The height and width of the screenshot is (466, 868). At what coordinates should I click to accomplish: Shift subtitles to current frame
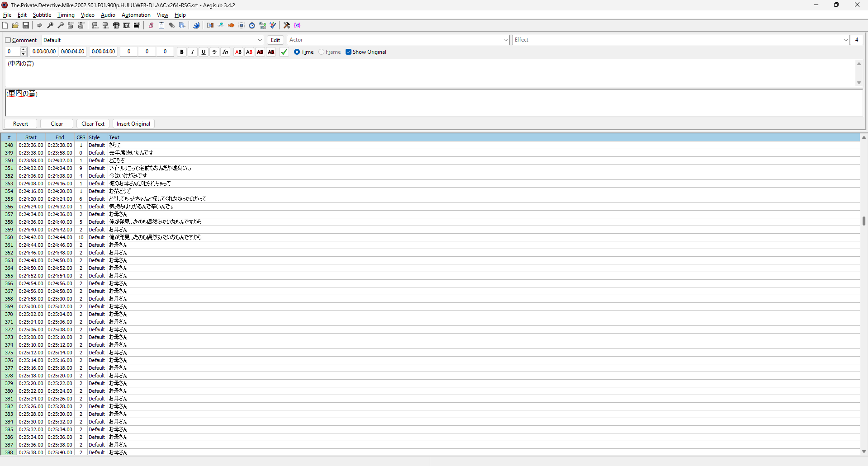[137, 25]
